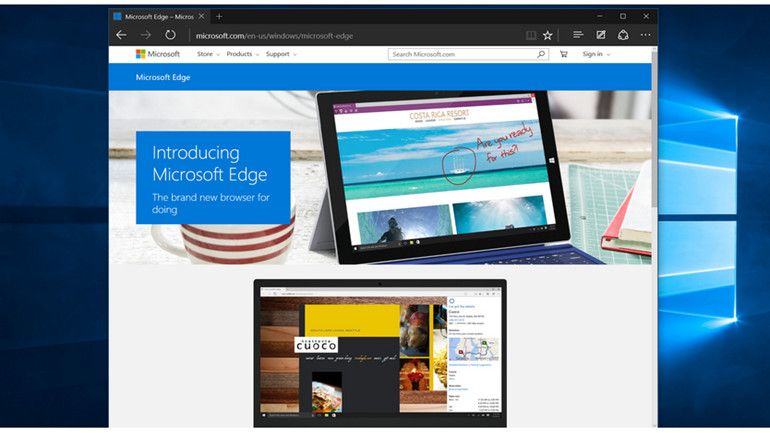
Task: Select the Microsoft Edge browser tab
Action: coord(159,16)
